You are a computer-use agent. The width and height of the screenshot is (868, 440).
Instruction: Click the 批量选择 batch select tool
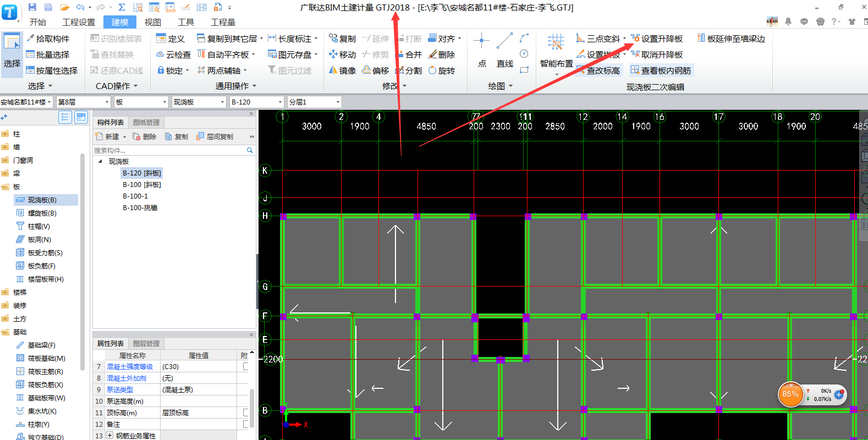tap(48, 54)
